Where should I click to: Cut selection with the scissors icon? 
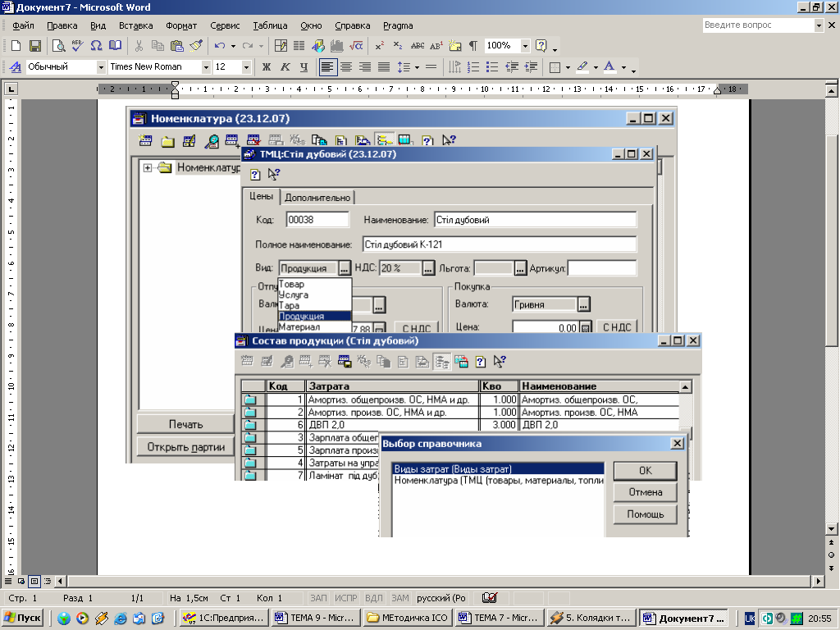139,46
